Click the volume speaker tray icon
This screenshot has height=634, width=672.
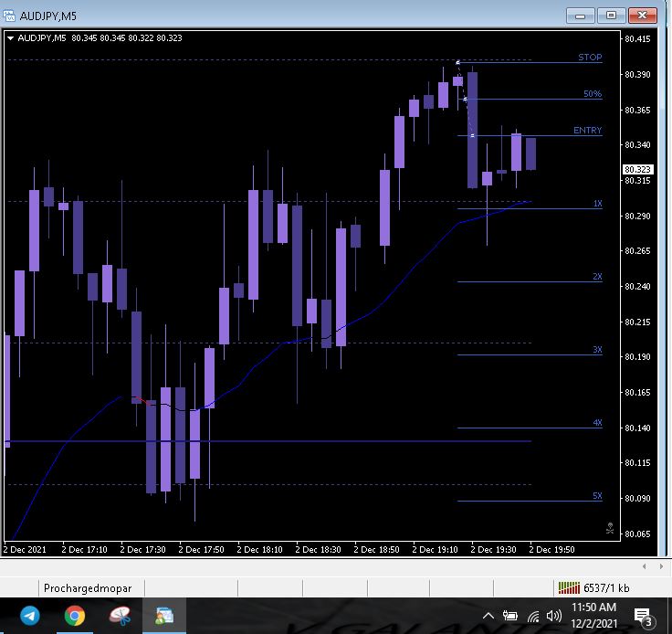554,617
